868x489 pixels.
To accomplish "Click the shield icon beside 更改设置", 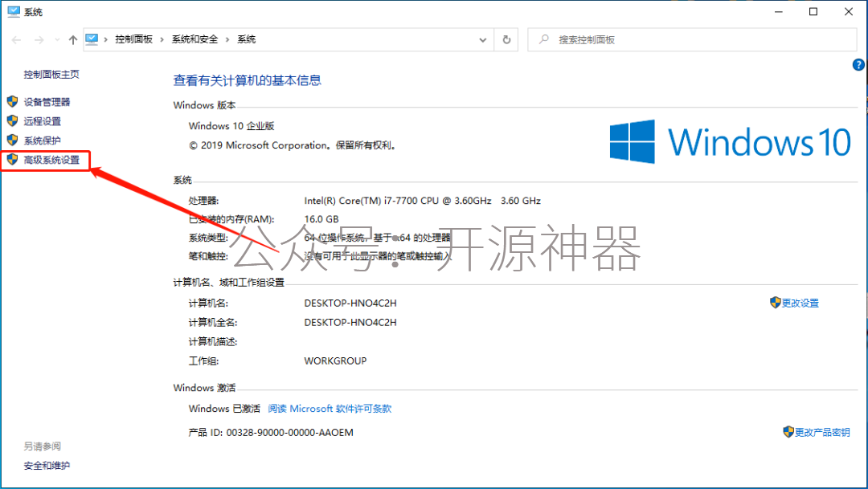I will point(775,303).
